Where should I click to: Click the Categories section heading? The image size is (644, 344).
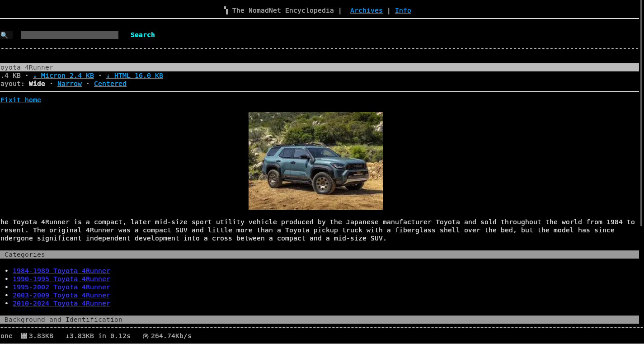[320, 254]
